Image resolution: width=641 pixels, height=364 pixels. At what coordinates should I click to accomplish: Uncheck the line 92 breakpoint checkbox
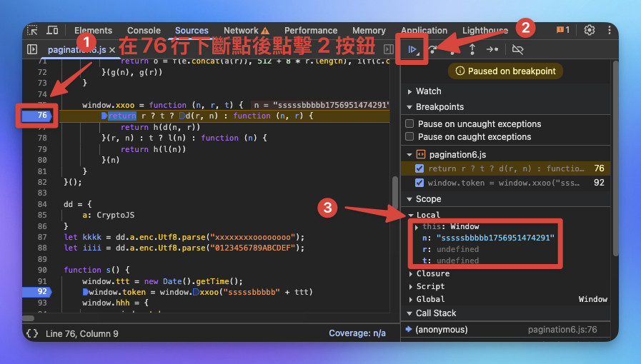pyautogui.click(x=419, y=183)
